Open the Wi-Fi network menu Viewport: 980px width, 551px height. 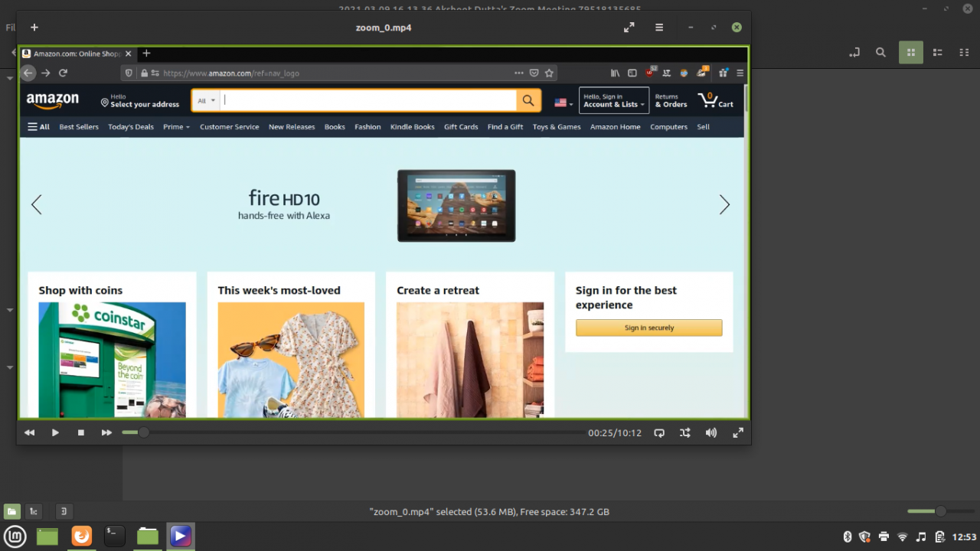[x=903, y=536]
